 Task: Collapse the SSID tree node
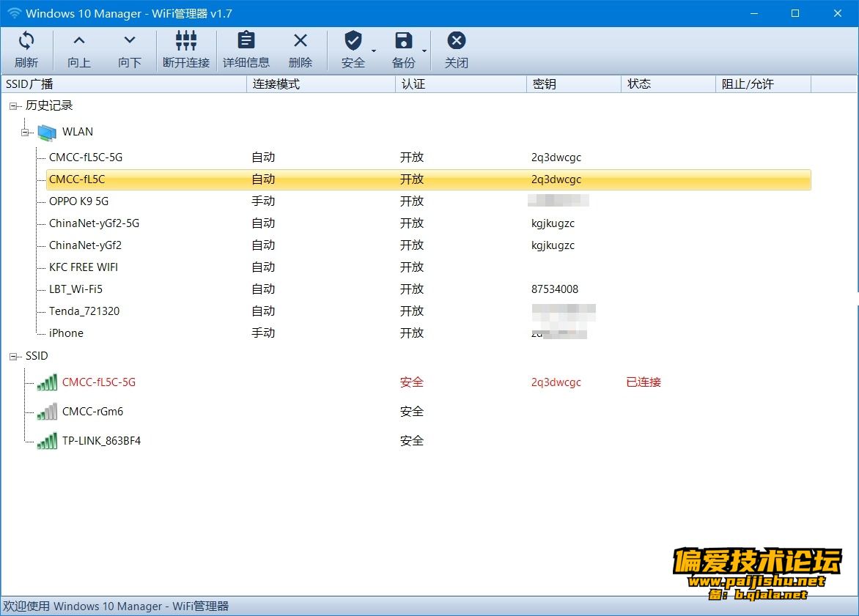pos(13,357)
